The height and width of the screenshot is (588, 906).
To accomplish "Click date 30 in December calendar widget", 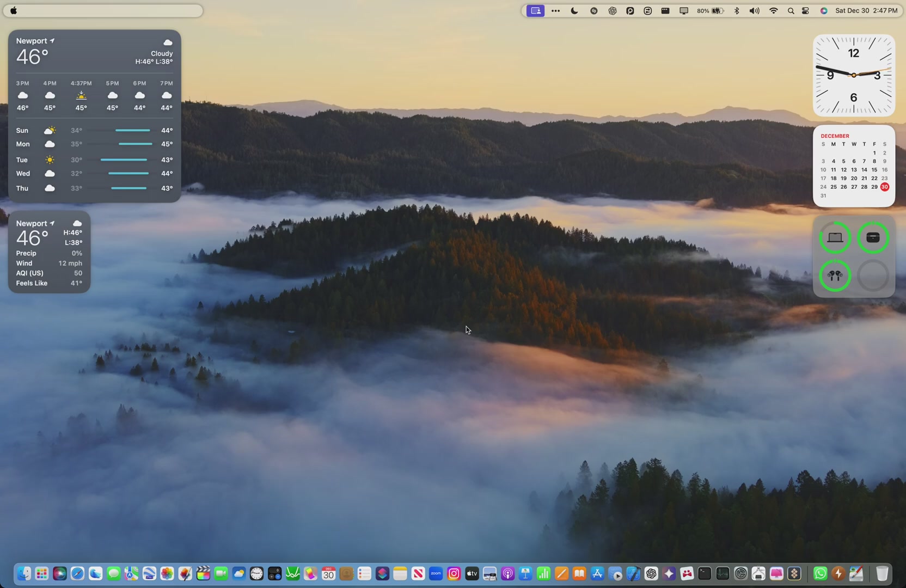I will pyautogui.click(x=884, y=187).
